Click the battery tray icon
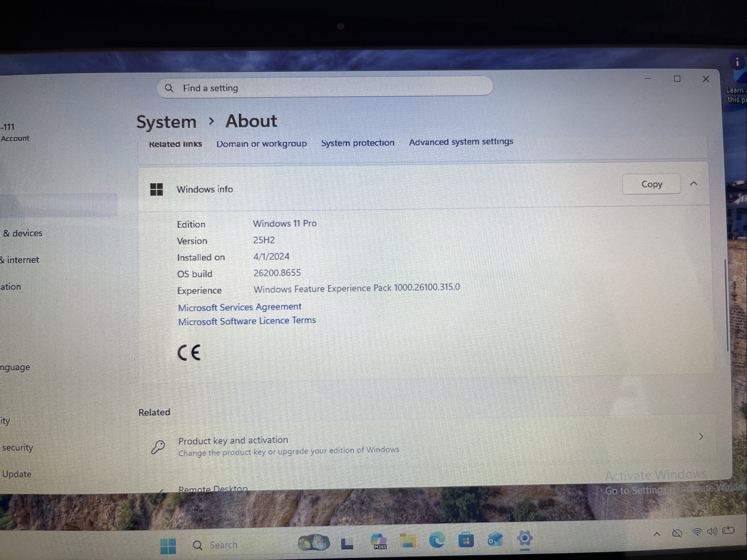Image resolution: width=747 pixels, height=560 pixels. [728, 530]
